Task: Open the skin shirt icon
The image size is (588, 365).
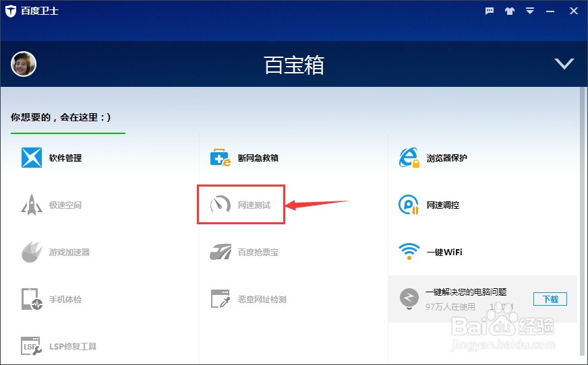Action: [510, 11]
